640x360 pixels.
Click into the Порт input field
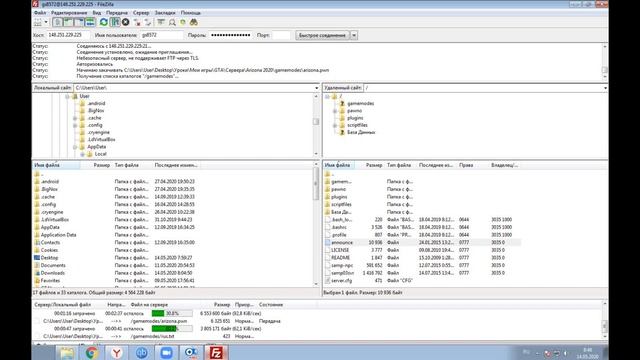[281, 36]
